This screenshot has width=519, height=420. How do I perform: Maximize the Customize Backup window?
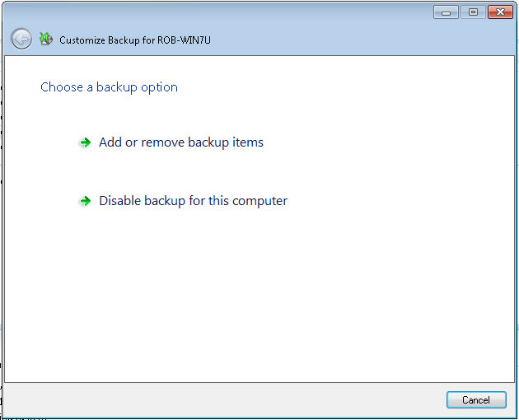(473, 12)
